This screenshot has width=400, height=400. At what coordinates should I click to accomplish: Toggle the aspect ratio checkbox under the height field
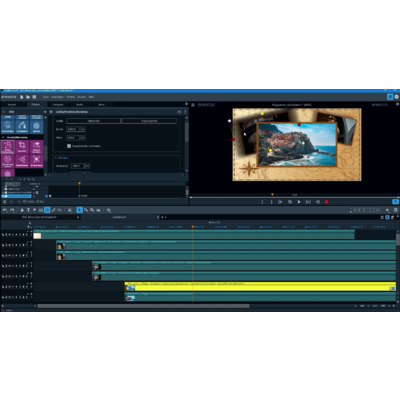[69, 146]
